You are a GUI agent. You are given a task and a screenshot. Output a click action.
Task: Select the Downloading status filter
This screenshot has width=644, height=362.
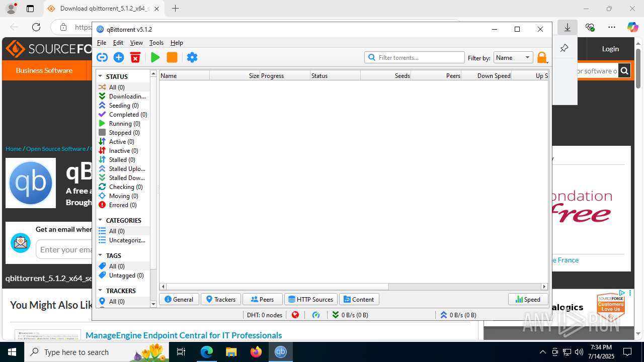[123, 96]
